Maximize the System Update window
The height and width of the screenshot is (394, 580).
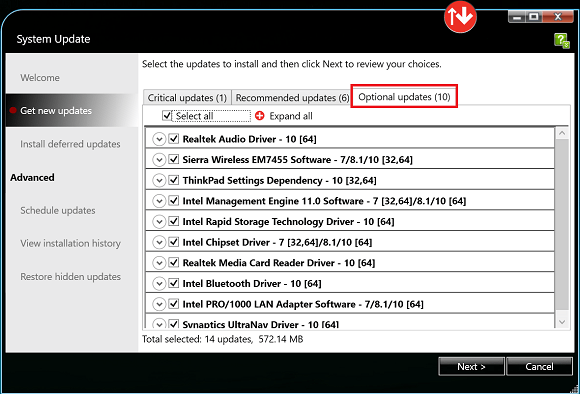coord(533,17)
